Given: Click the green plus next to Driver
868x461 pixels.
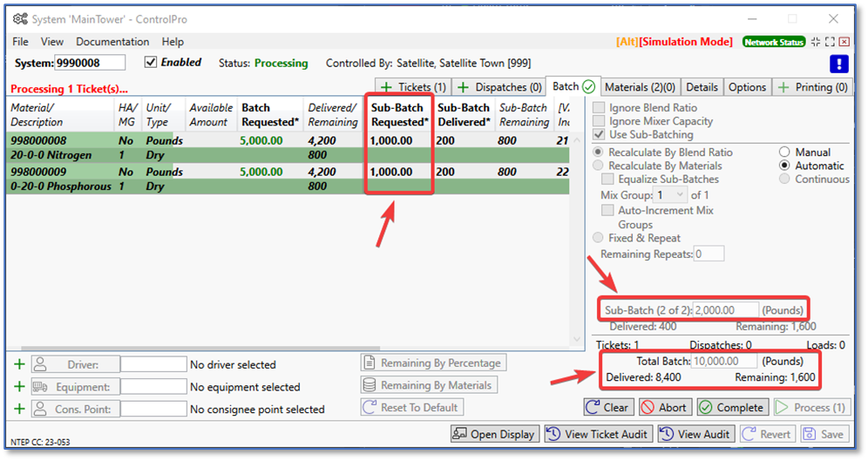Looking at the screenshot, I should coord(19,364).
